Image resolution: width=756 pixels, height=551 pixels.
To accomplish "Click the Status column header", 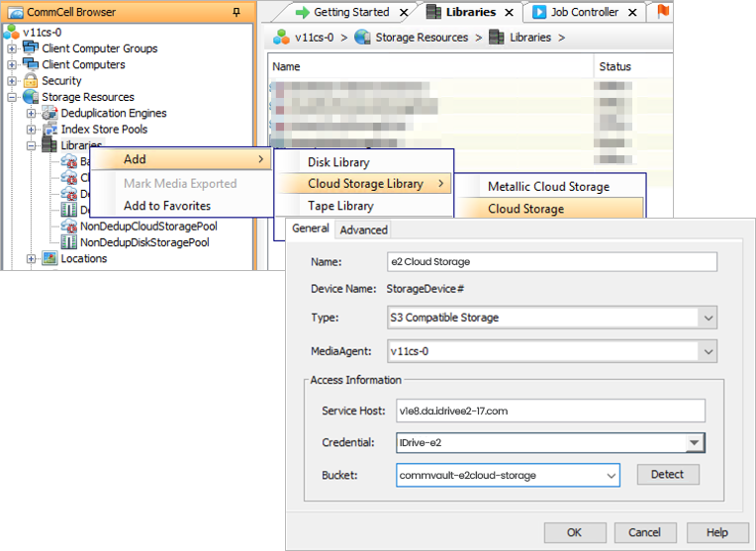I will pyautogui.click(x=633, y=66).
